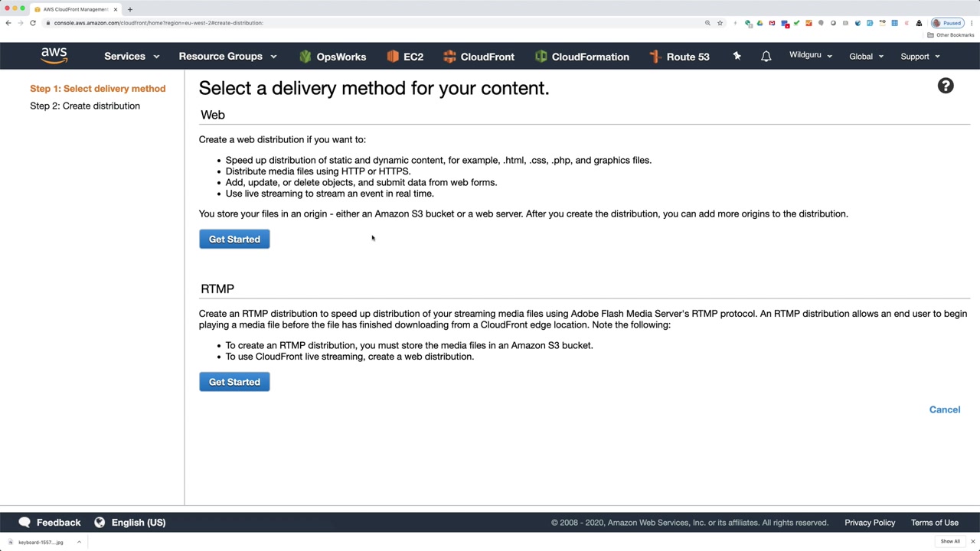
Task: Reload the page with the refresh icon
Action: [33, 23]
